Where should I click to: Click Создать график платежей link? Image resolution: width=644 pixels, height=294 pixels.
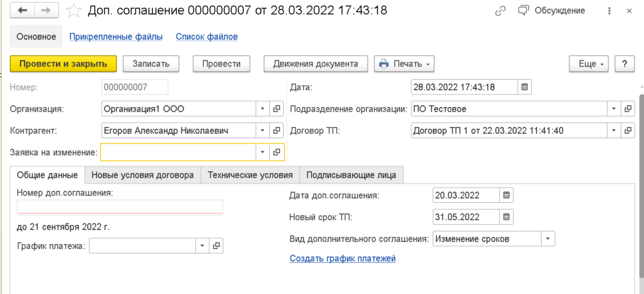[x=342, y=258]
